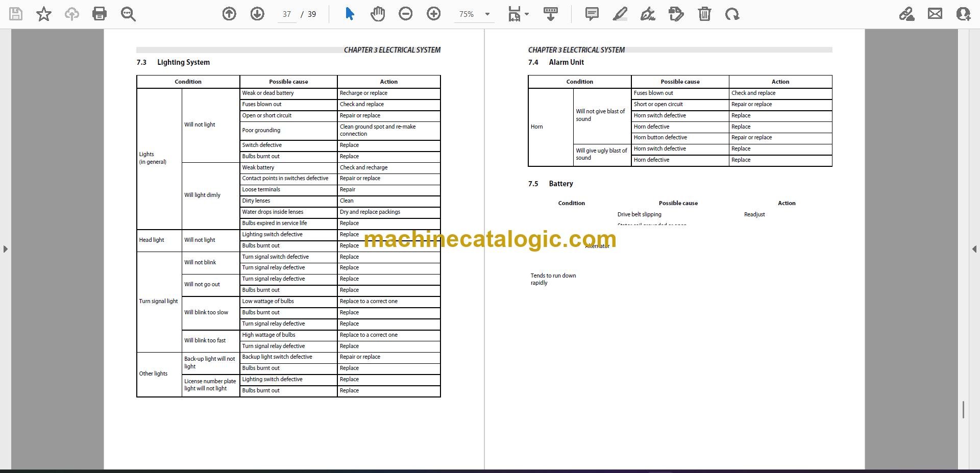Click 'Turn signal light' condition cell

pos(159,302)
